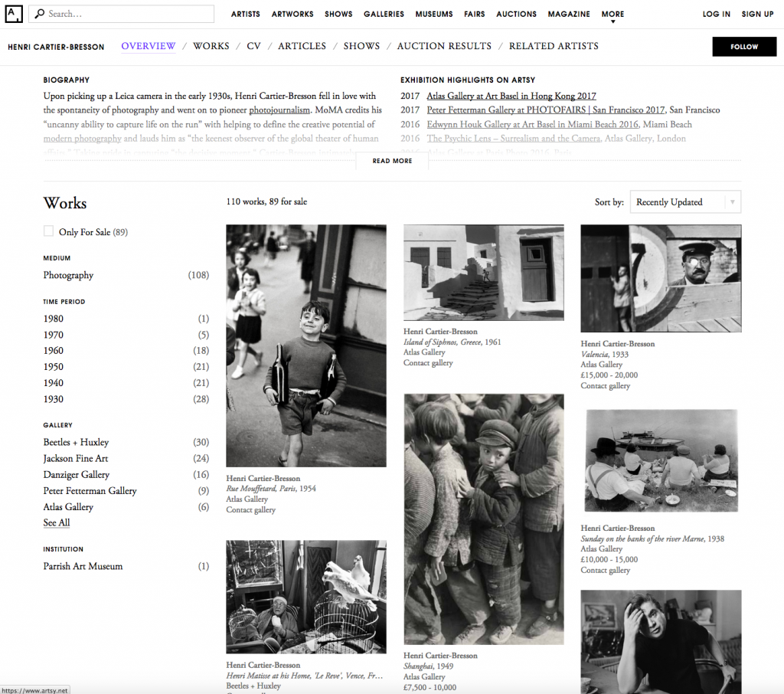Enable the Only For Sale checkbox
The image size is (784, 694).
pyautogui.click(x=48, y=231)
